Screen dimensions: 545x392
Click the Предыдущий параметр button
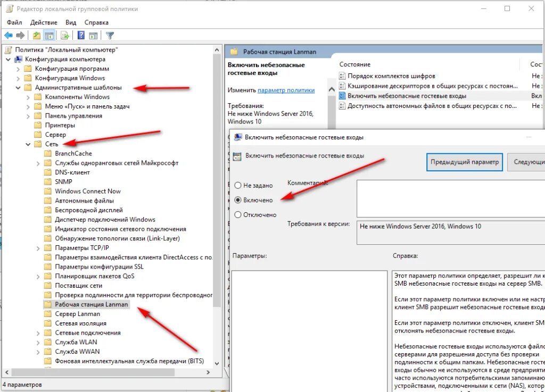tap(464, 162)
